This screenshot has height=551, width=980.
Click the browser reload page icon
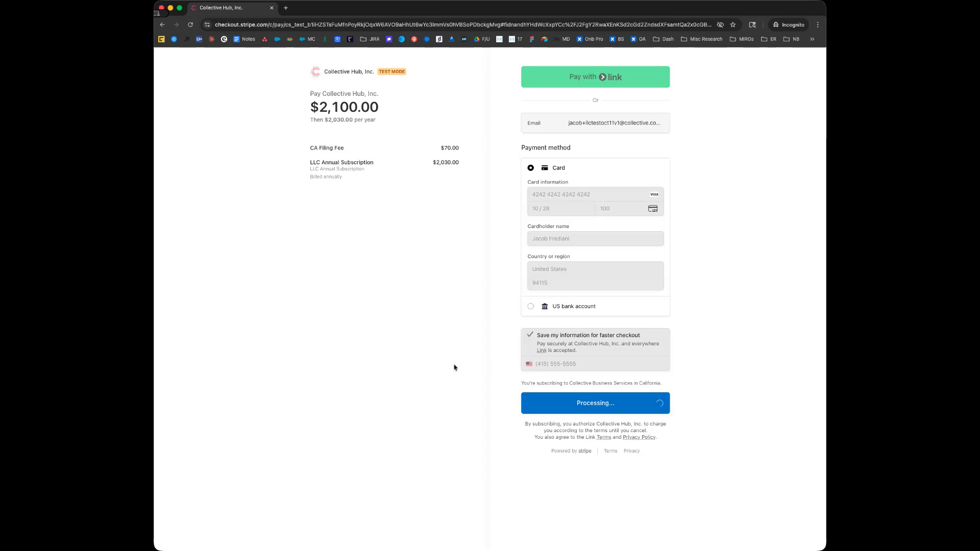pyautogui.click(x=190, y=24)
